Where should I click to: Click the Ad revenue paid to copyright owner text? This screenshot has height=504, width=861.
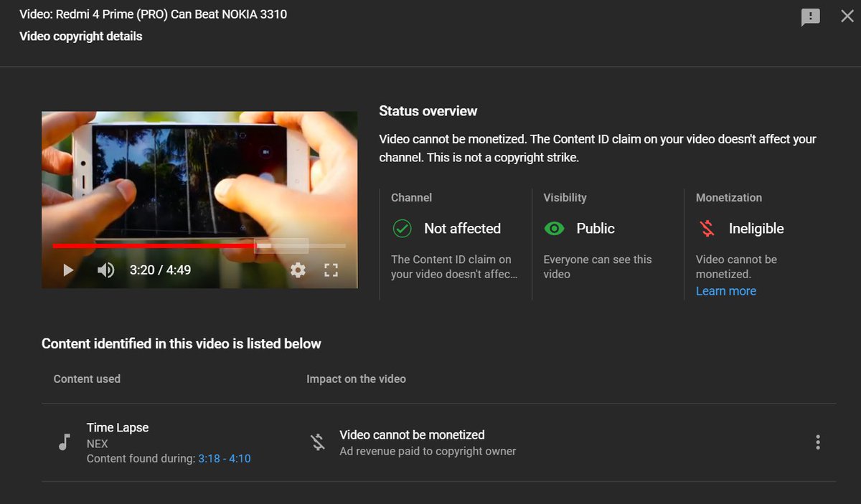428,451
